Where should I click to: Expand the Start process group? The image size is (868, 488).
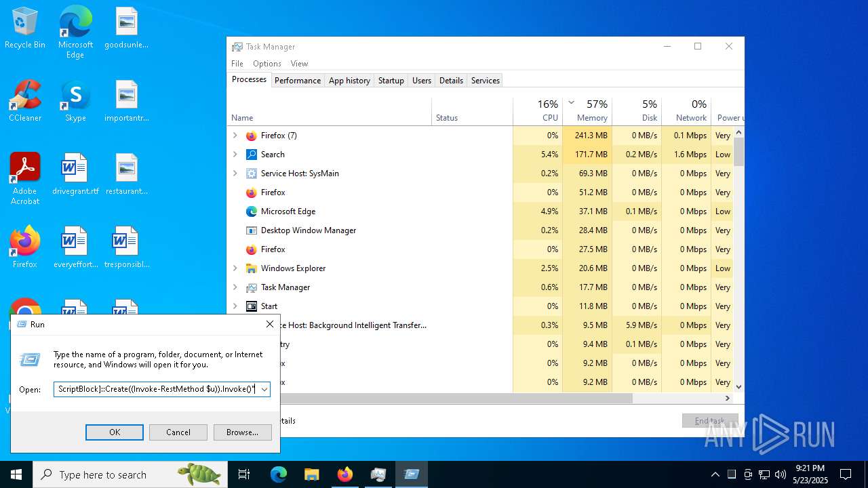tap(235, 306)
